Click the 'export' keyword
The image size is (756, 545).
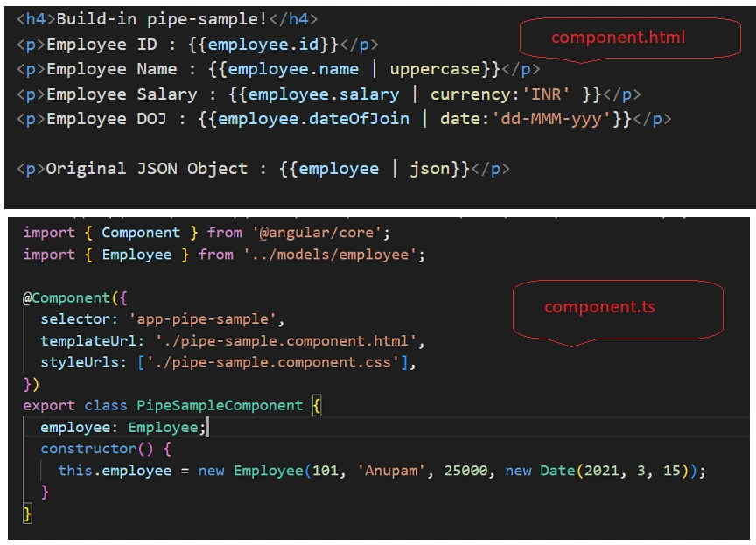(49, 406)
